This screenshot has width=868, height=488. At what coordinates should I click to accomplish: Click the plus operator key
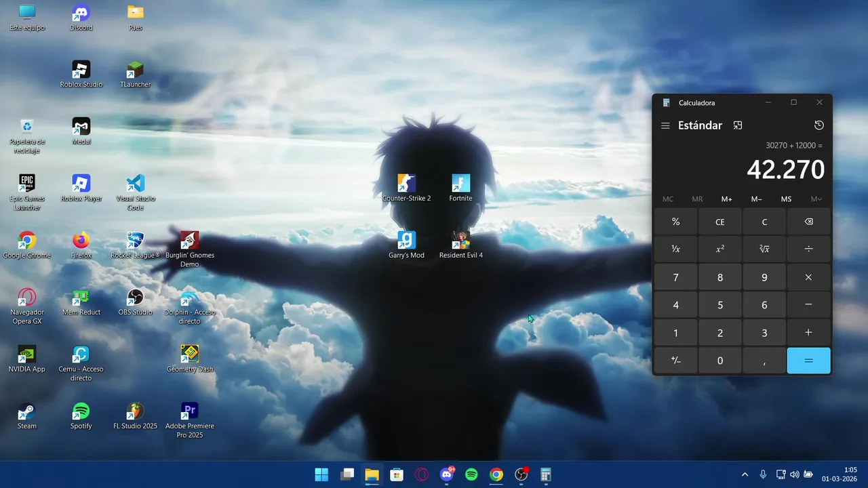(x=808, y=333)
